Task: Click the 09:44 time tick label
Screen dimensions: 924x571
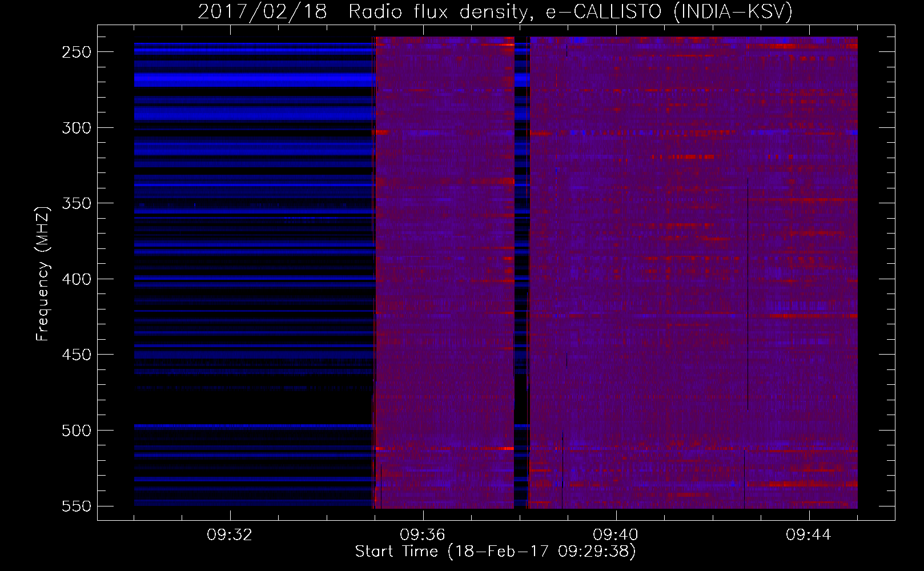Action: 809,535
